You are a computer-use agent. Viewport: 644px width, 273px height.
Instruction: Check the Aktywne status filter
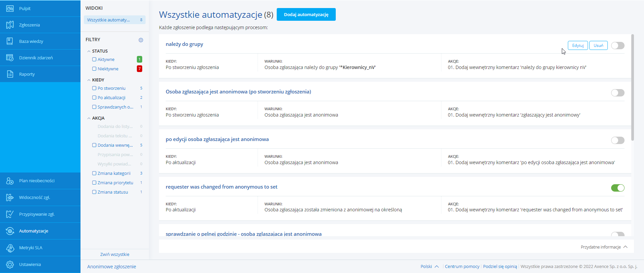(x=94, y=59)
